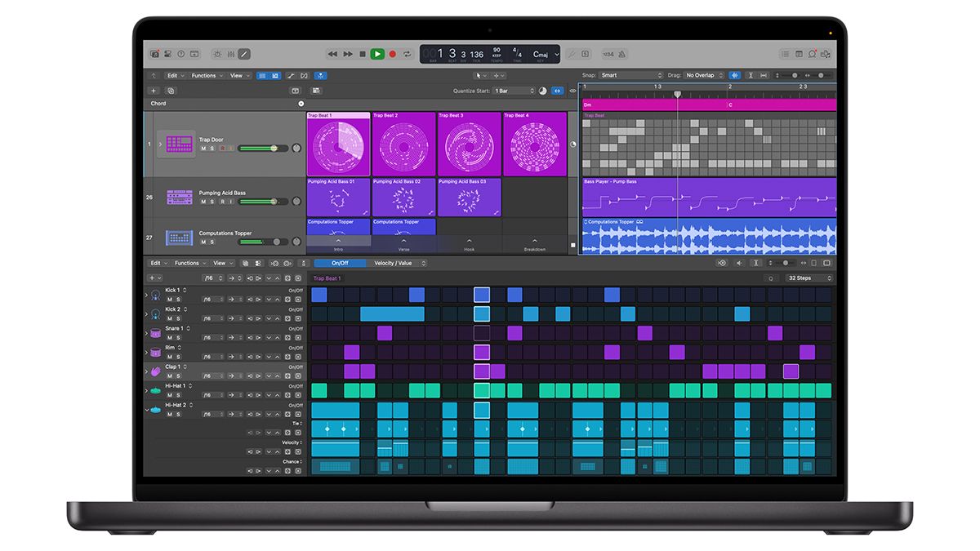Select the Trap Beat 1 cell in Live Loops
Image resolution: width=980 pixels, height=551 pixels.
coord(337,145)
